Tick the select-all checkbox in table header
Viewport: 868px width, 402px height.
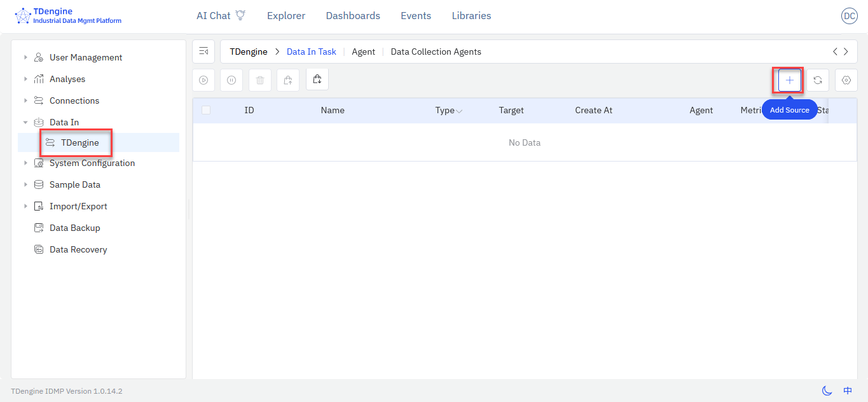[206, 110]
